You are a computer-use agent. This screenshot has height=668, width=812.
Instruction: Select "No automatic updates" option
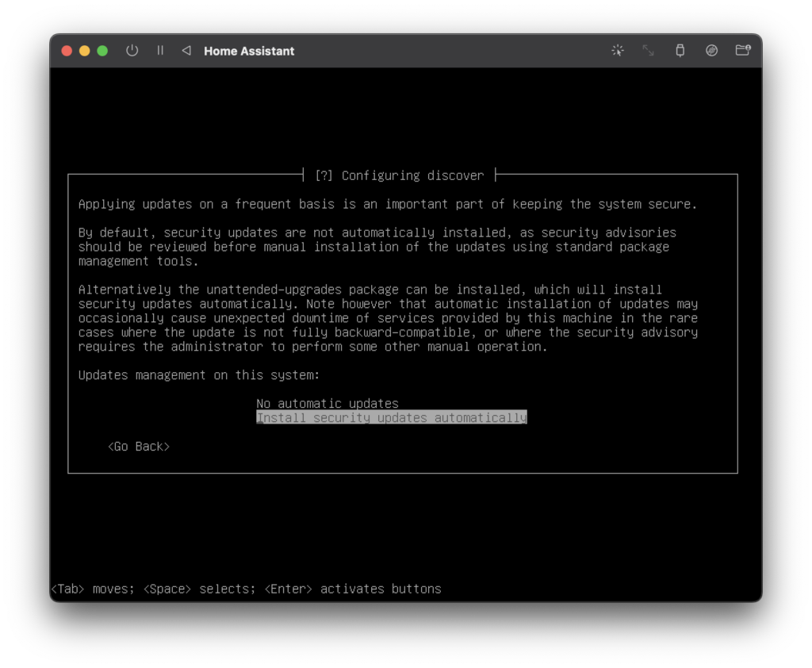(x=327, y=403)
